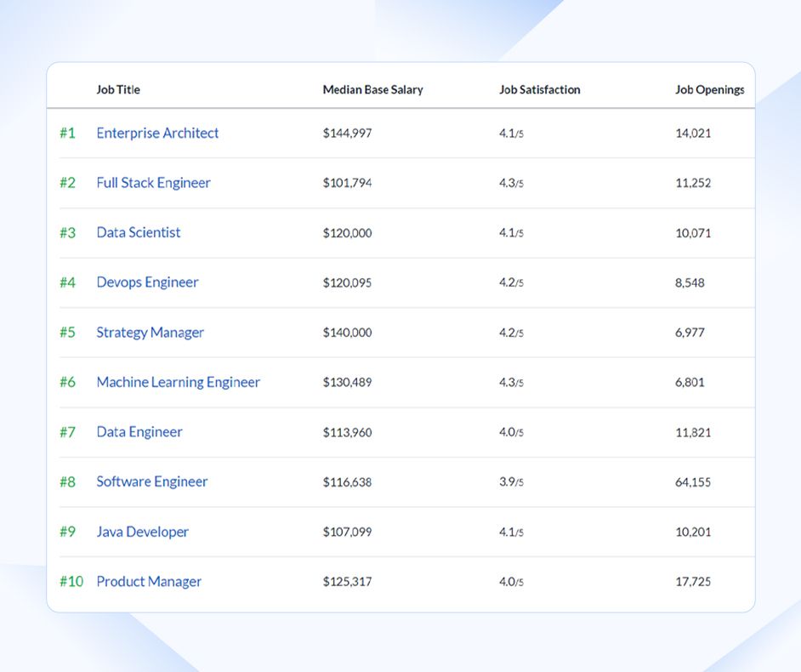Image resolution: width=801 pixels, height=672 pixels.
Task: Open the Enterprise Architect job page
Action: pos(156,133)
